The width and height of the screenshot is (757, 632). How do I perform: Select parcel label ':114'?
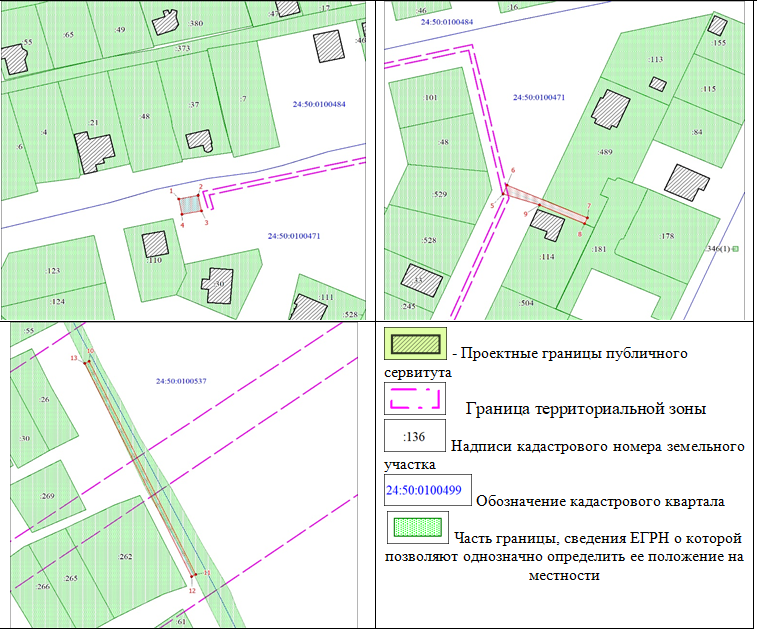pos(547,256)
